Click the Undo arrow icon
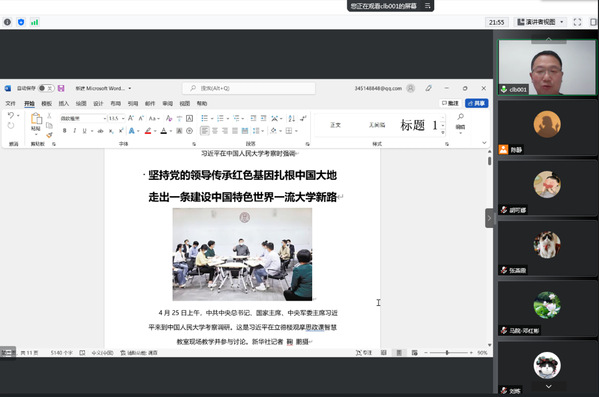This screenshot has height=397, width=599. (11, 115)
